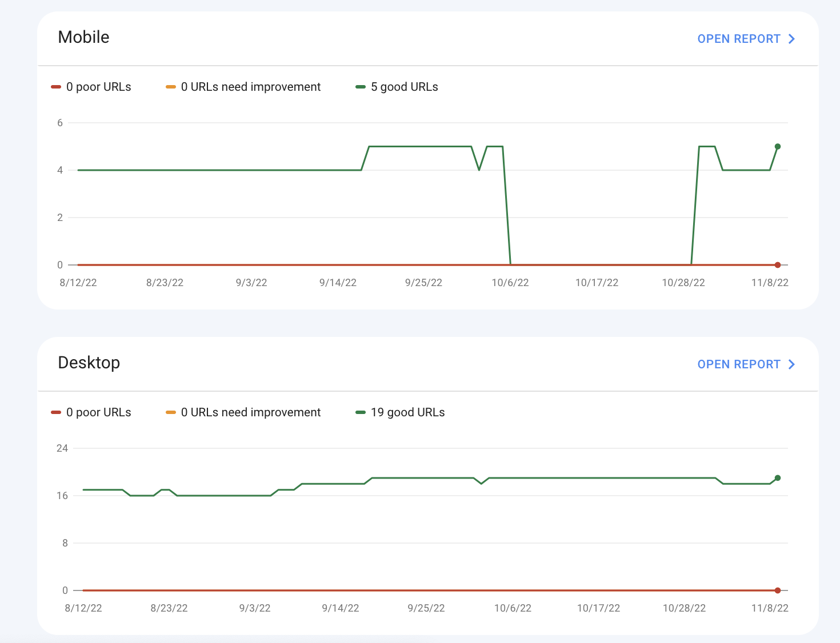The width and height of the screenshot is (840, 643).
Task: Select '19 good URLs' legend label
Action: click(407, 412)
